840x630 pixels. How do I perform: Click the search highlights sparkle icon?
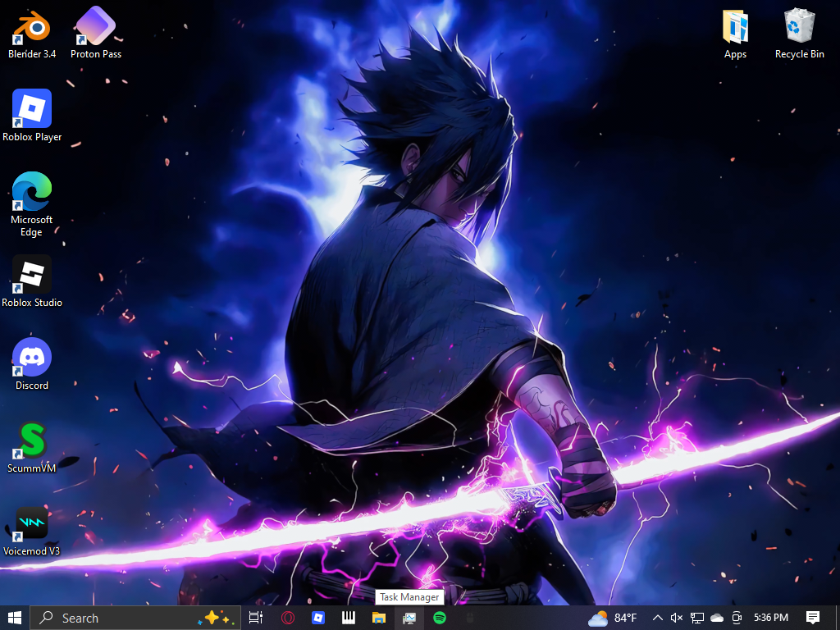pyautogui.click(x=217, y=618)
